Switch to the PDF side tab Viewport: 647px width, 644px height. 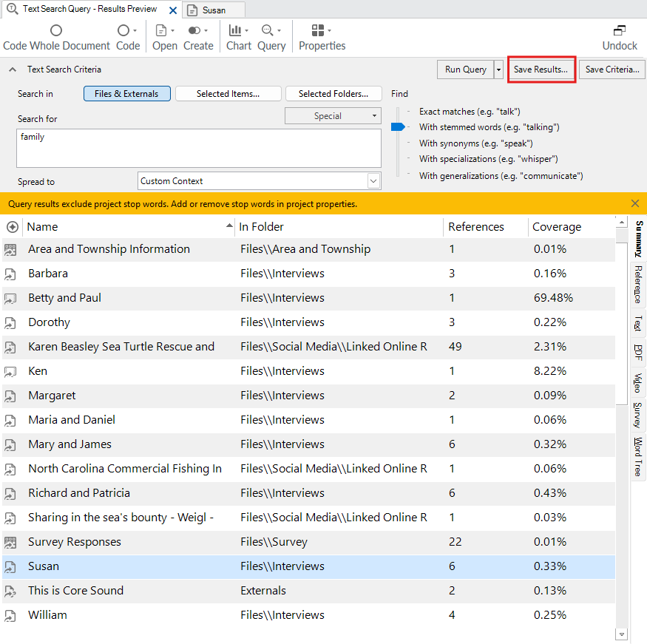(x=638, y=353)
